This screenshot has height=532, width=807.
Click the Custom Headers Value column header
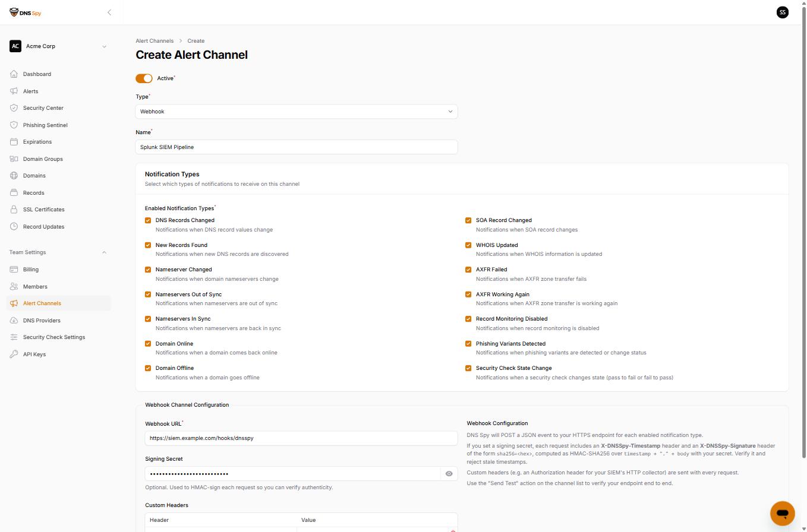308,520
